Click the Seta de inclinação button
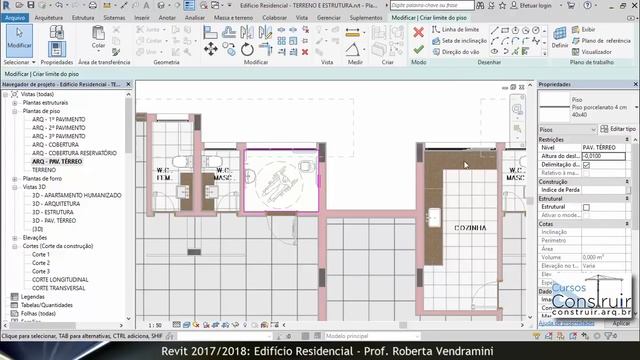The width and height of the screenshot is (640, 360). (x=459, y=41)
